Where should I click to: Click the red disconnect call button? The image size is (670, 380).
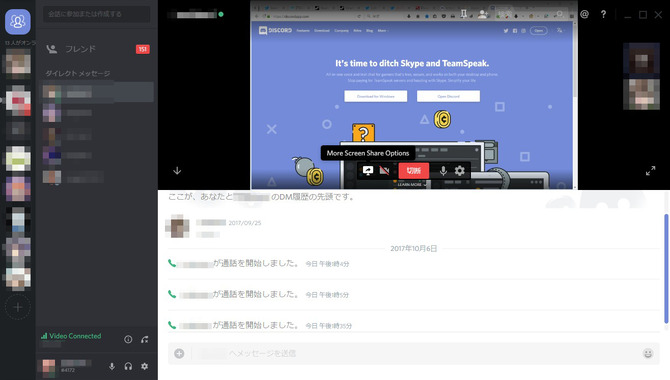414,171
